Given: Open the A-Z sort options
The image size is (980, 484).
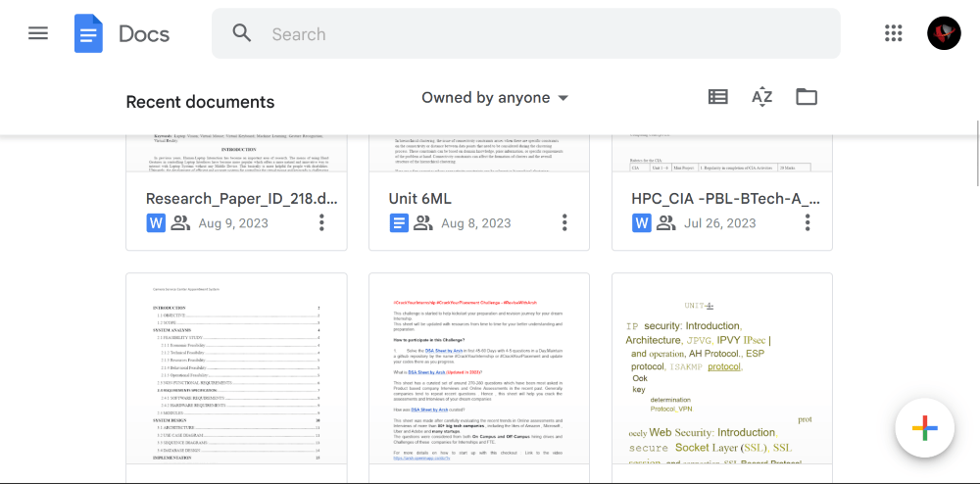Looking at the screenshot, I should [x=761, y=97].
